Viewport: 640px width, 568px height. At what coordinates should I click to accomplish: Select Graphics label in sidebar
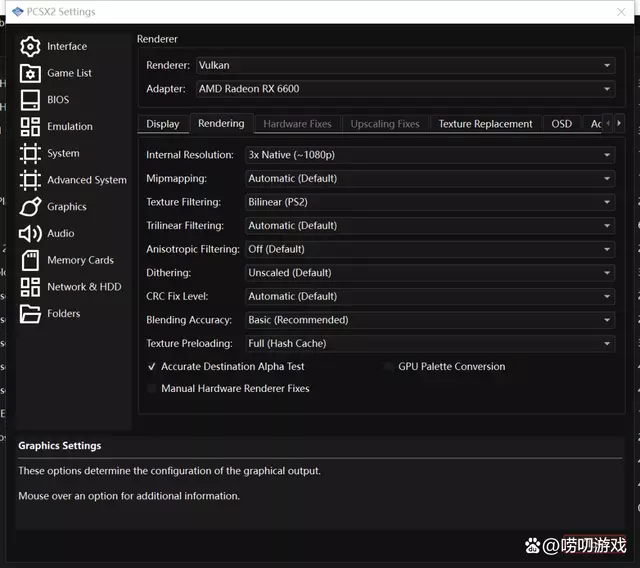(67, 207)
